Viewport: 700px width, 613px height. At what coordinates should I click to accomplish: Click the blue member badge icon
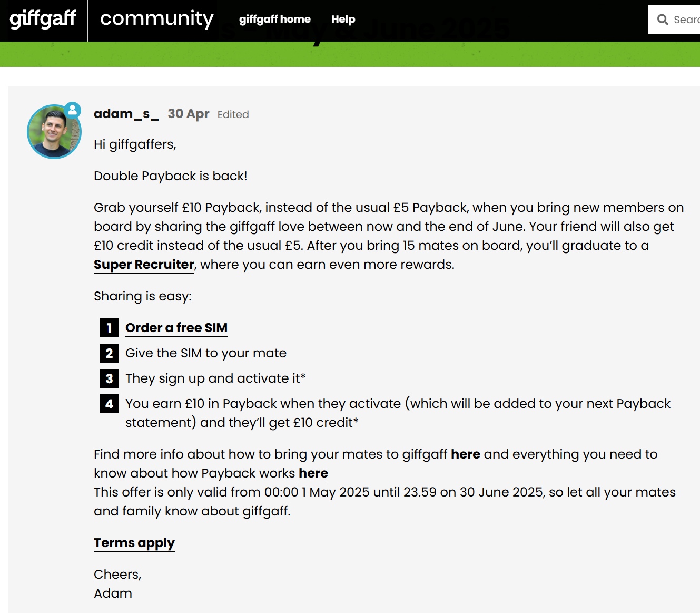pos(73,110)
